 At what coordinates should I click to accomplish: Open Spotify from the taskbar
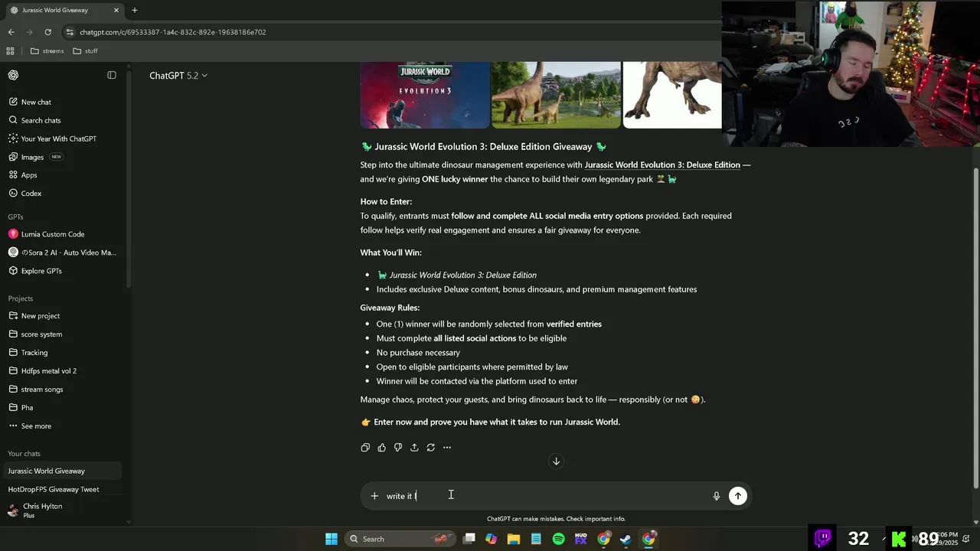pyautogui.click(x=558, y=539)
